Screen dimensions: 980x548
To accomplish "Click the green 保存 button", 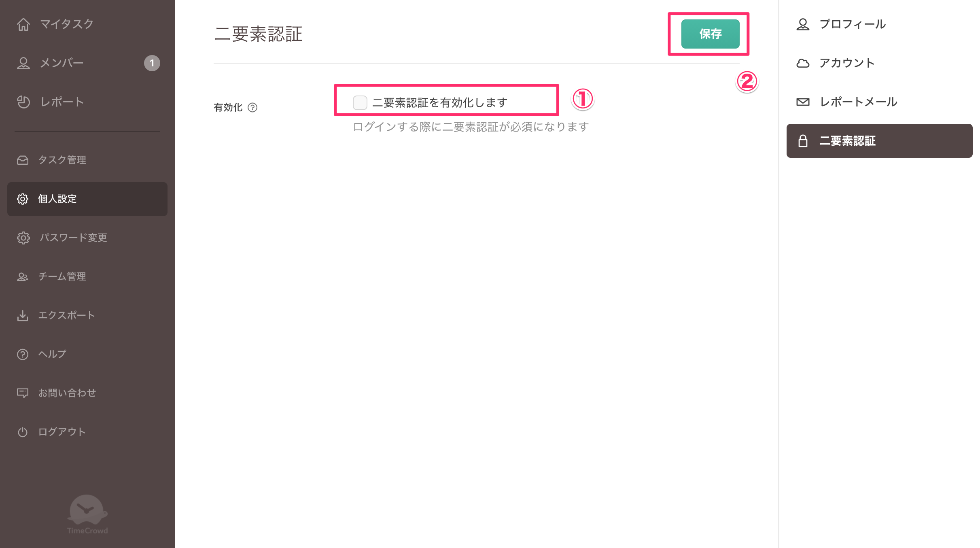I will pyautogui.click(x=710, y=34).
